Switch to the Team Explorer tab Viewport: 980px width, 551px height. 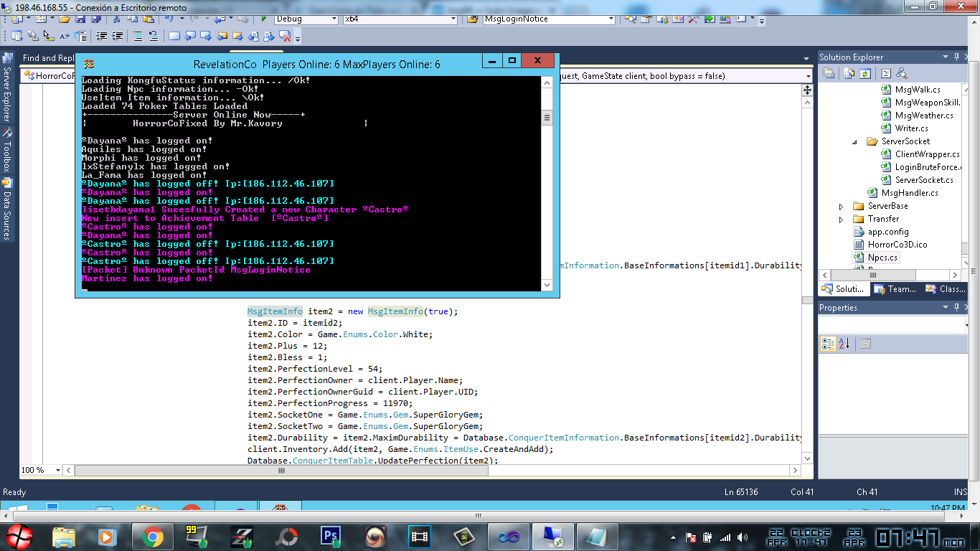coord(895,289)
